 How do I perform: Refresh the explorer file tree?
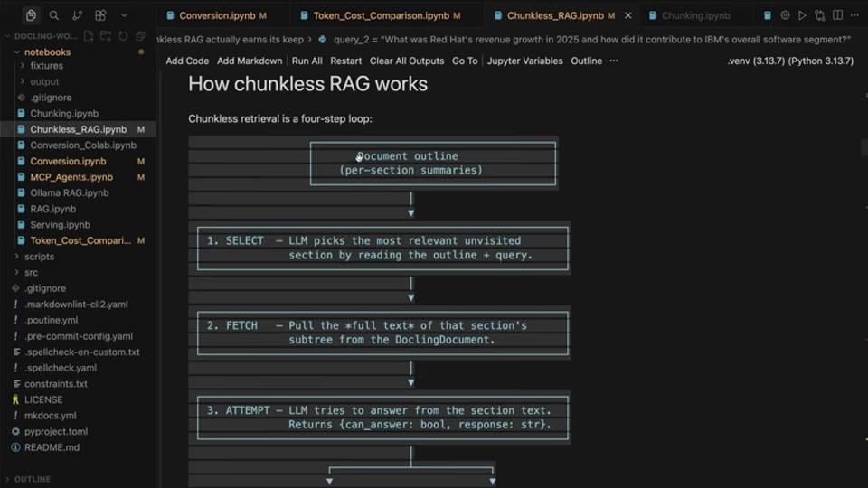click(x=123, y=36)
